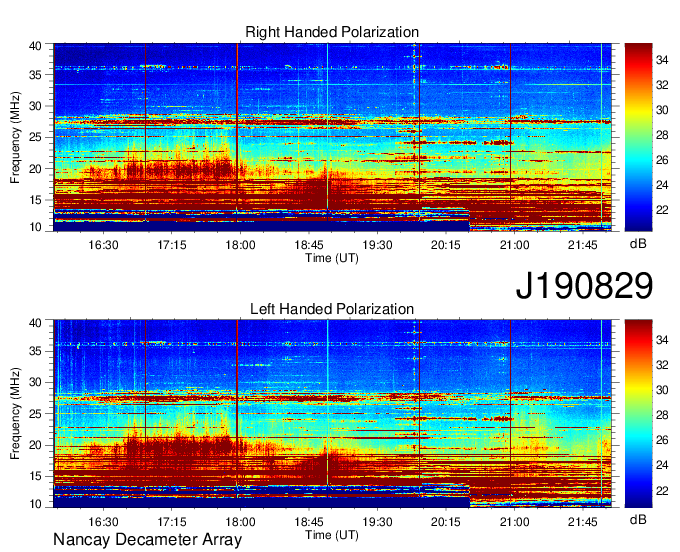This screenshot has height=552, width=680.
Task: Click the 30 dB label on the Right Handed color bar
Action: 662,110
